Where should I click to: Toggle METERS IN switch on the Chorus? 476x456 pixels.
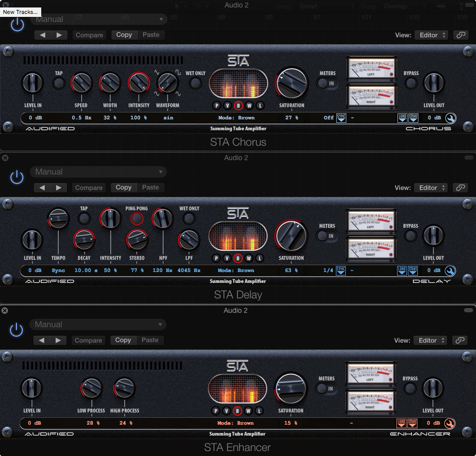click(x=327, y=83)
